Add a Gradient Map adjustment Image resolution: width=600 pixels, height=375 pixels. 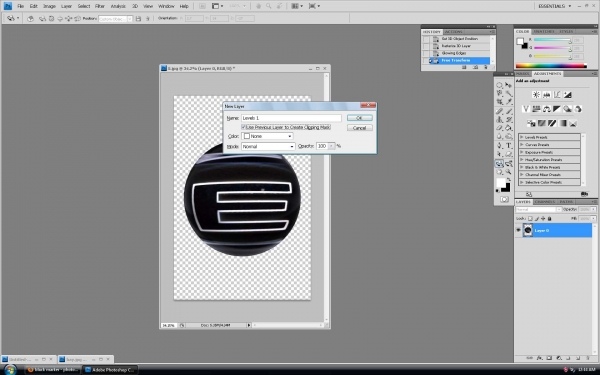562,123
